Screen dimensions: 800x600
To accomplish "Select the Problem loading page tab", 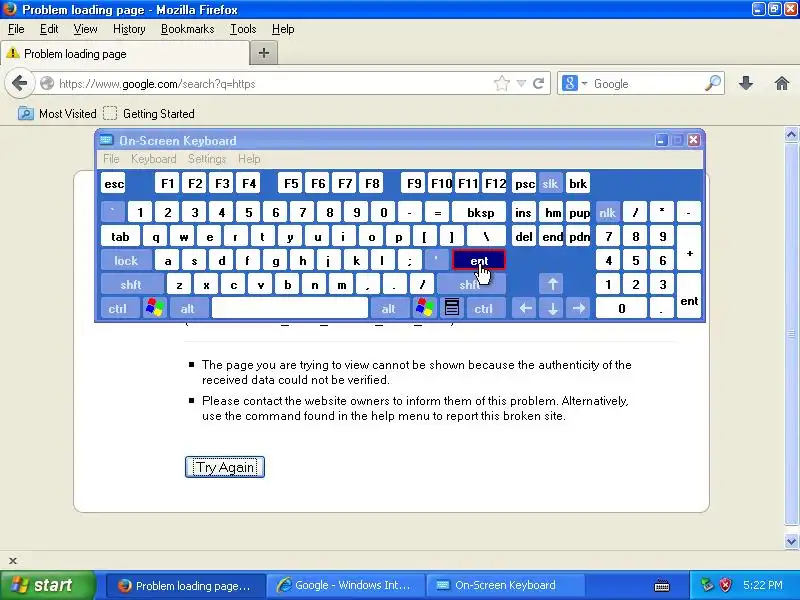I will 125,53.
